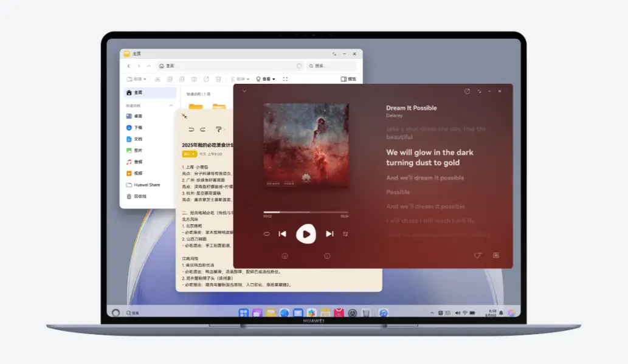628x364 pixels.
Task: Click the circle start button on taskbar
Action: point(116,313)
